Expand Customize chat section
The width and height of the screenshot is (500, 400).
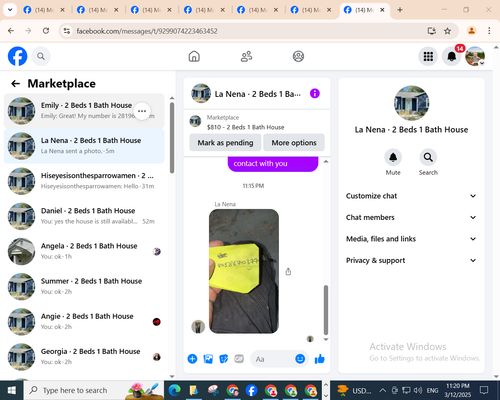411,196
